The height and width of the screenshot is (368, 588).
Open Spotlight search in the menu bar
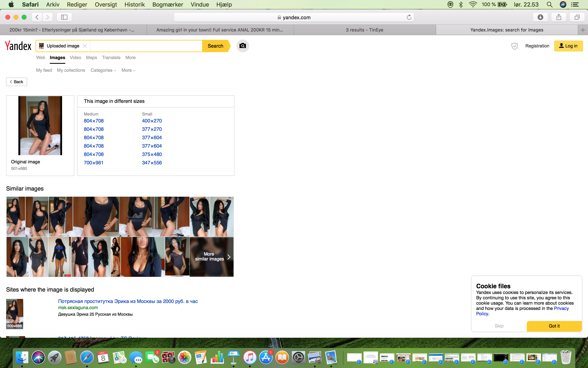point(550,4)
